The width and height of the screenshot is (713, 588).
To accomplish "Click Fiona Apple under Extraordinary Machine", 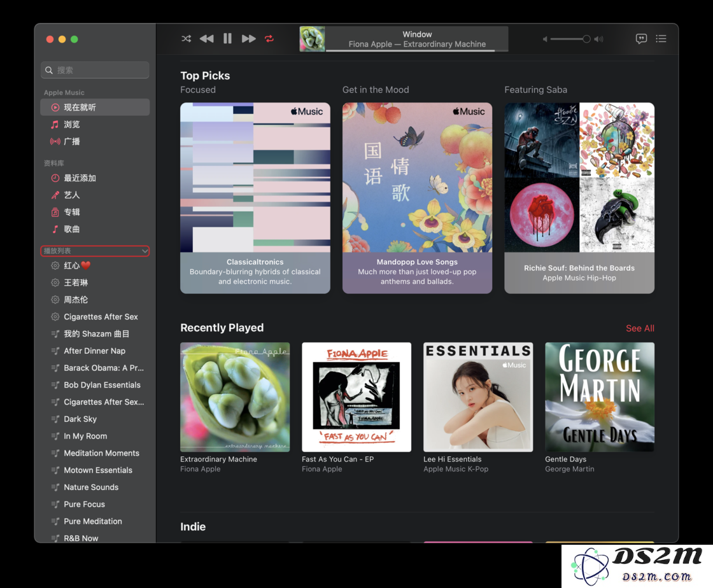I will 200,469.
